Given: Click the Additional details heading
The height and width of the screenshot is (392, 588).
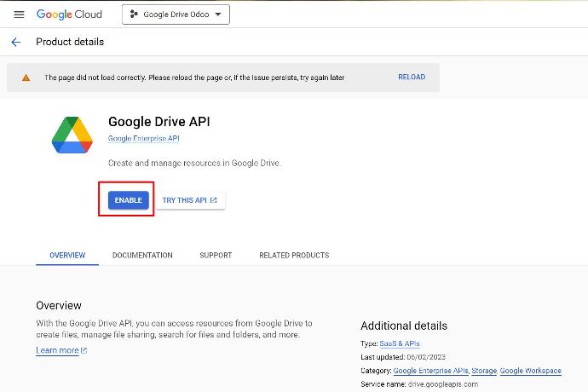Looking at the screenshot, I should pos(404,326).
